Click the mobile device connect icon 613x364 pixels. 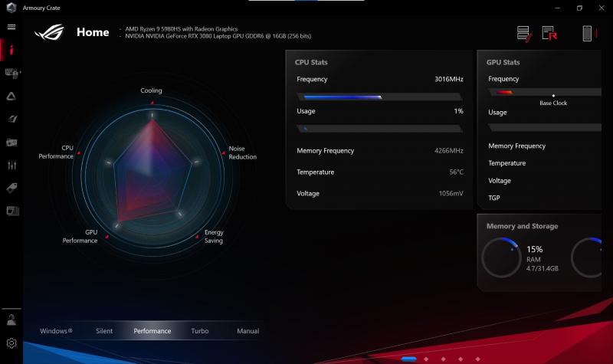[587, 33]
